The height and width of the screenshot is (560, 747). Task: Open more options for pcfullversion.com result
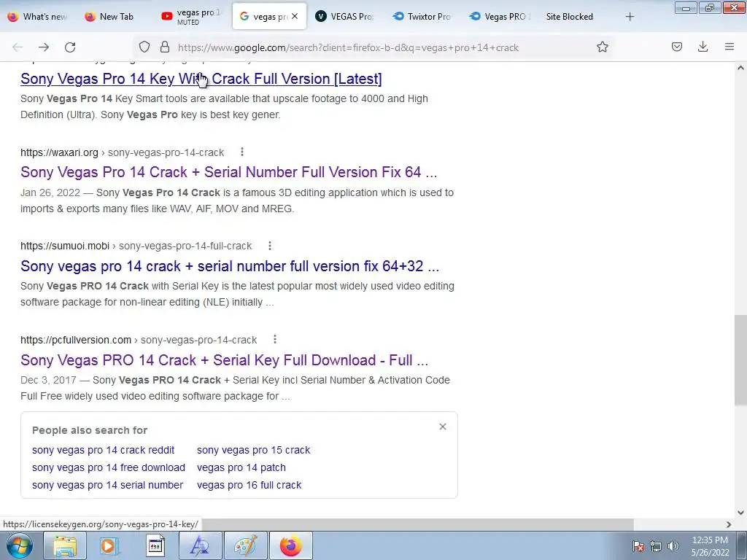(x=275, y=340)
